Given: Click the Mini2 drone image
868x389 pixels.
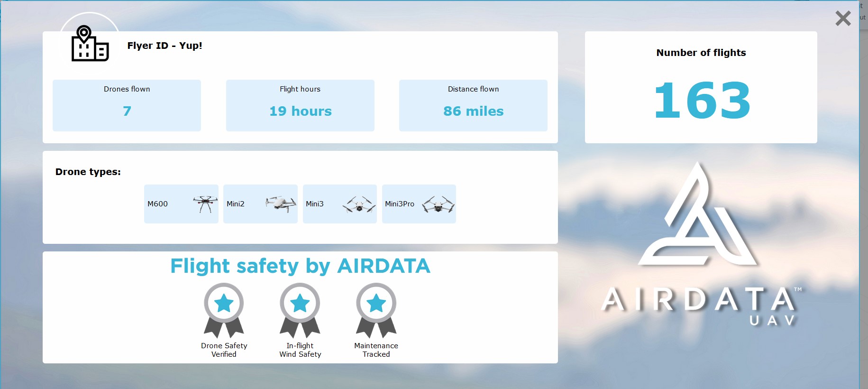Looking at the screenshot, I should coord(281,204).
